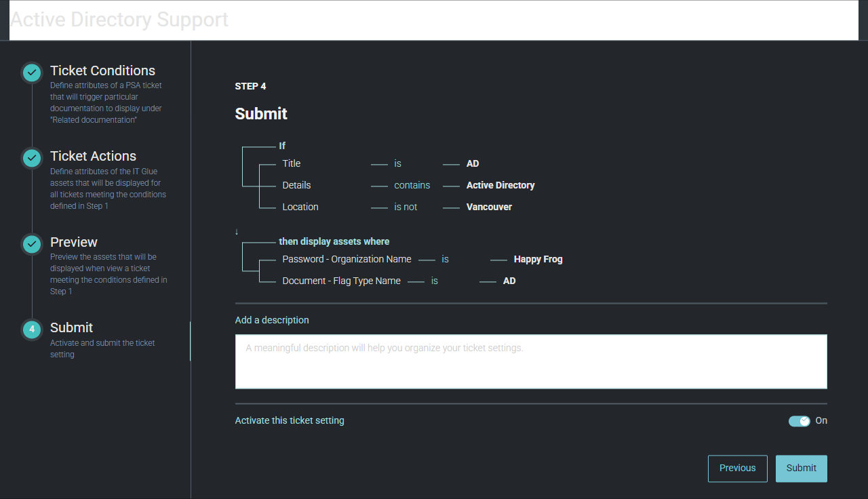Click the step 4 Submit circle icon

(32, 330)
